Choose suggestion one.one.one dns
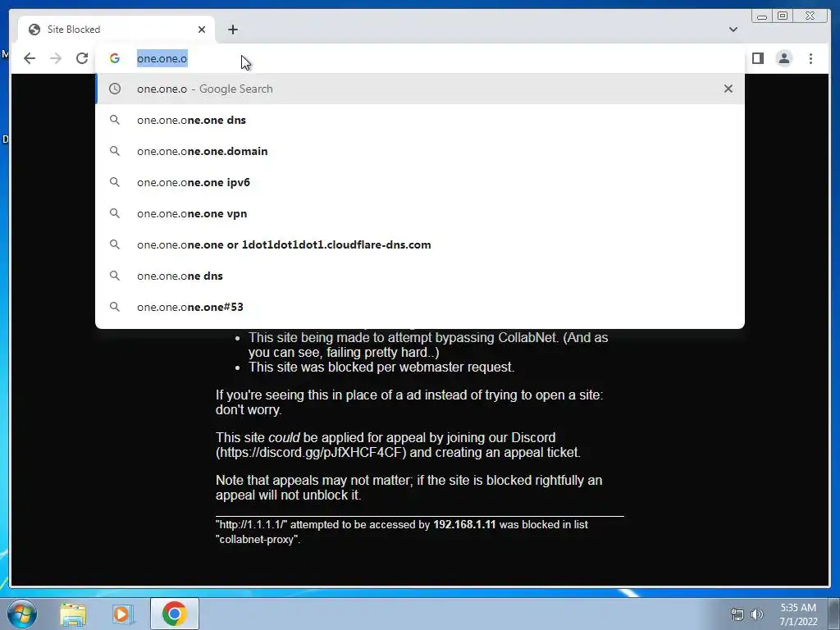840x630 pixels. coord(420,276)
